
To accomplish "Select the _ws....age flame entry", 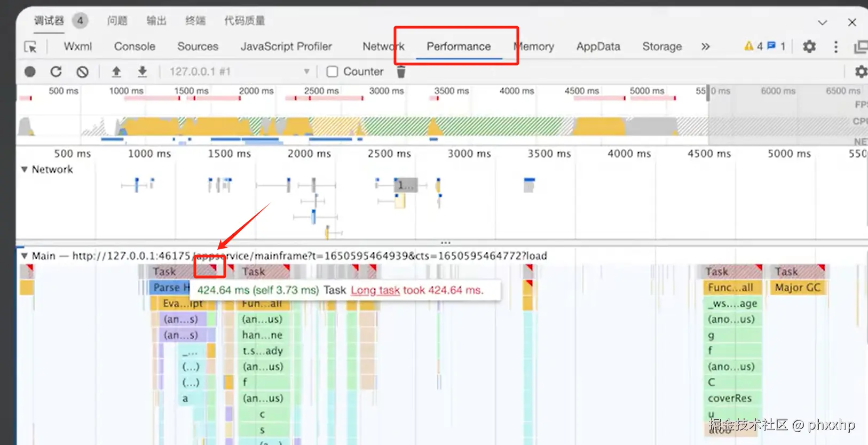I will pos(731,304).
